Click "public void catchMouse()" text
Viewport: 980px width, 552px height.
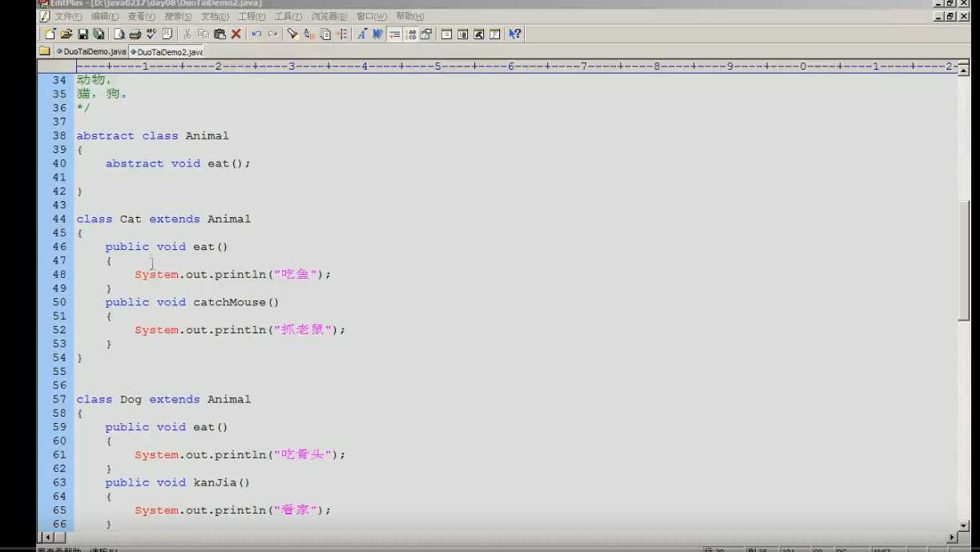[x=192, y=302]
